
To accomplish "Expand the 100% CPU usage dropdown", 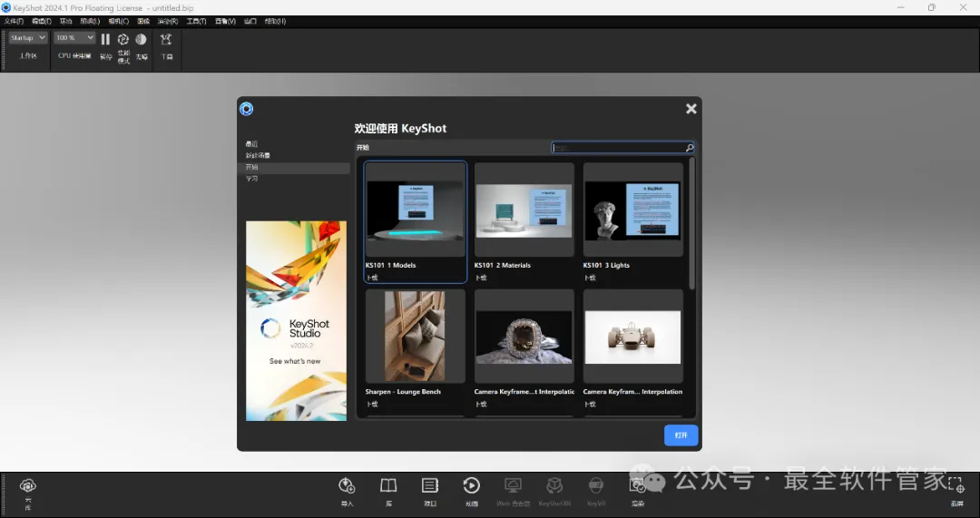I will 74,38.
